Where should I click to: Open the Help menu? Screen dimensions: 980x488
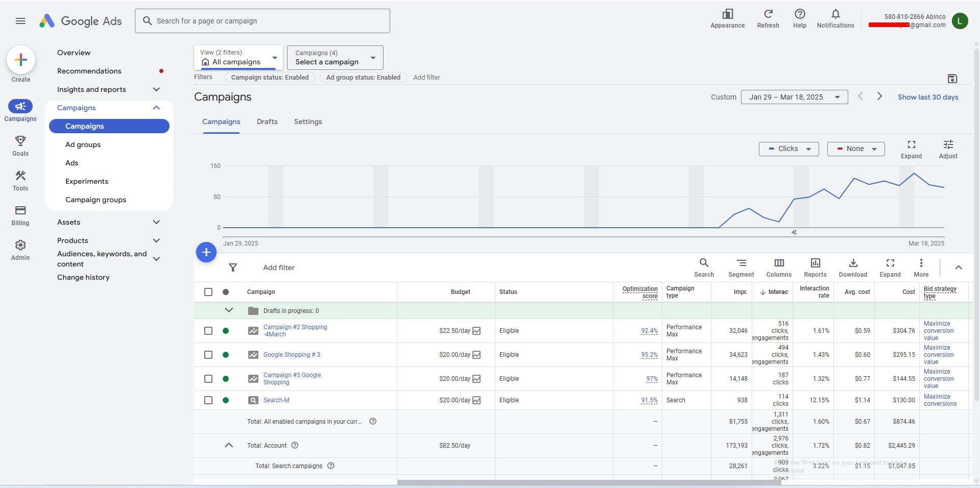click(x=800, y=19)
